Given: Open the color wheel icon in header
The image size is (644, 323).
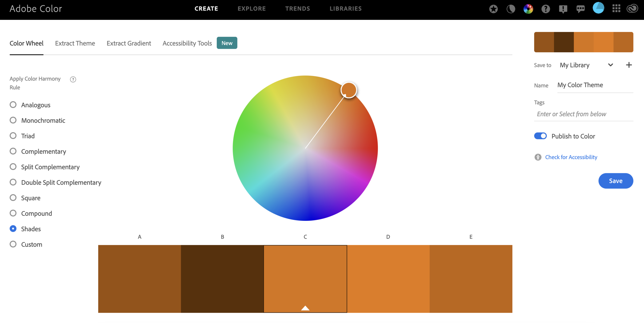Looking at the screenshot, I should (x=528, y=9).
